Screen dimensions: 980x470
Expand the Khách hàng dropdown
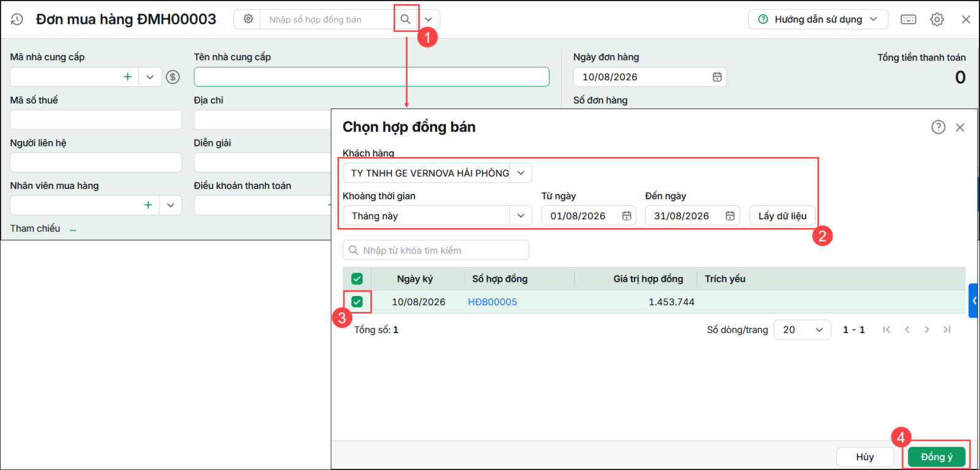(x=521, y=173)
